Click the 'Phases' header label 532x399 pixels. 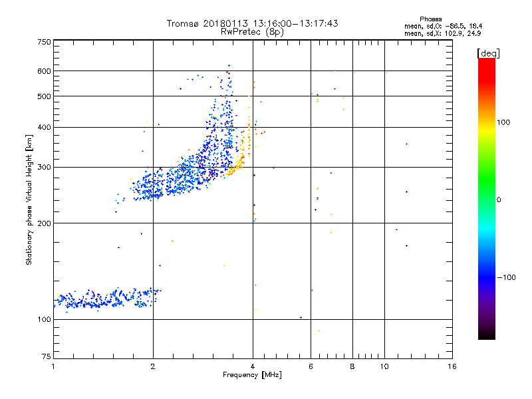[x=430, y=19]
